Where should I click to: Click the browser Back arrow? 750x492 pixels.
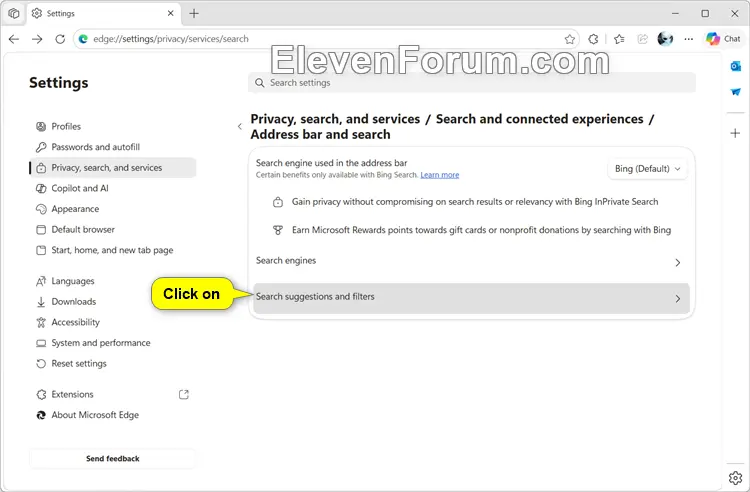pos(14,39)
